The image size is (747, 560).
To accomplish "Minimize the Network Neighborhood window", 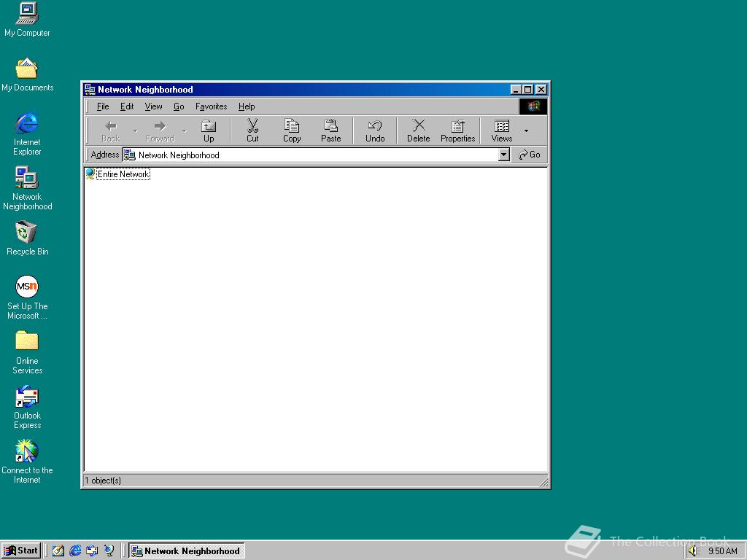I will tap(516, 90).
